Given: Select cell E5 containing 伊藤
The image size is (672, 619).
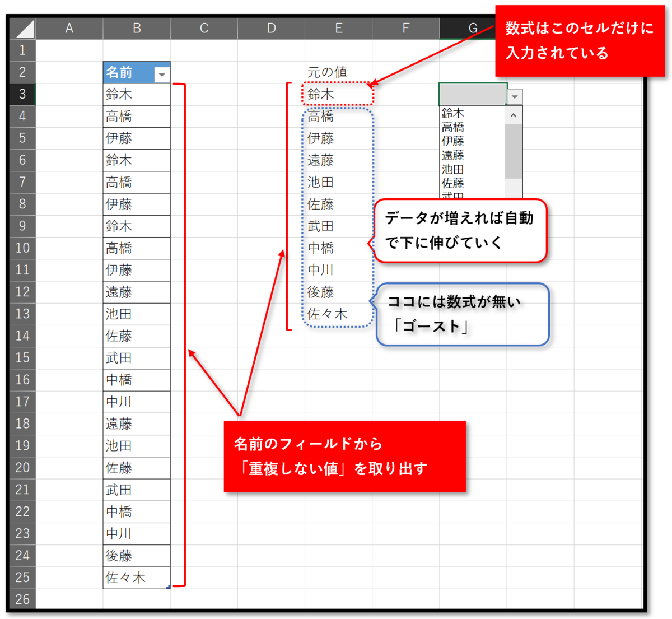Looking at the screenshot, I should click(338, 138).
